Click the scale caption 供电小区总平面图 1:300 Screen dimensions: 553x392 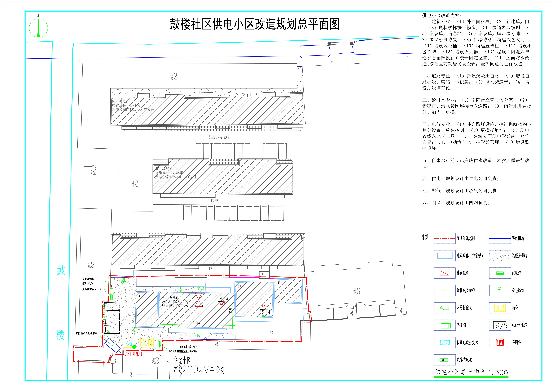[x=471, y=372]
